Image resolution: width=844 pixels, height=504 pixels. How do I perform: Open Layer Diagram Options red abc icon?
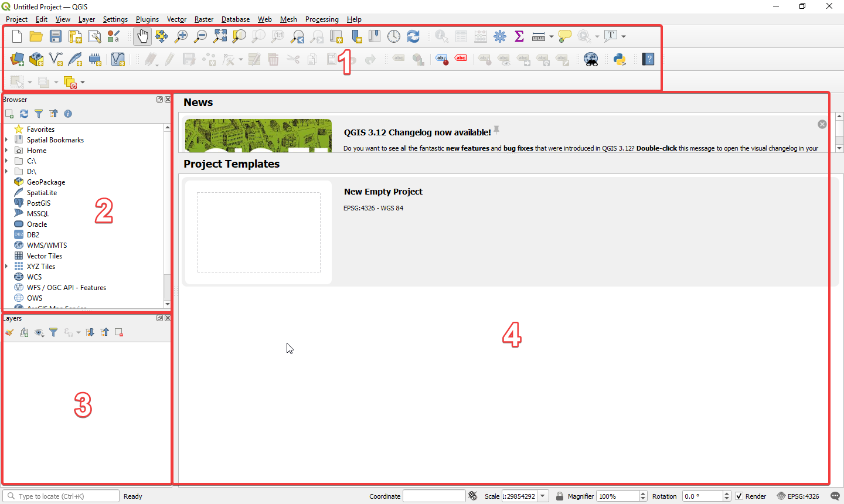(461, 59)
